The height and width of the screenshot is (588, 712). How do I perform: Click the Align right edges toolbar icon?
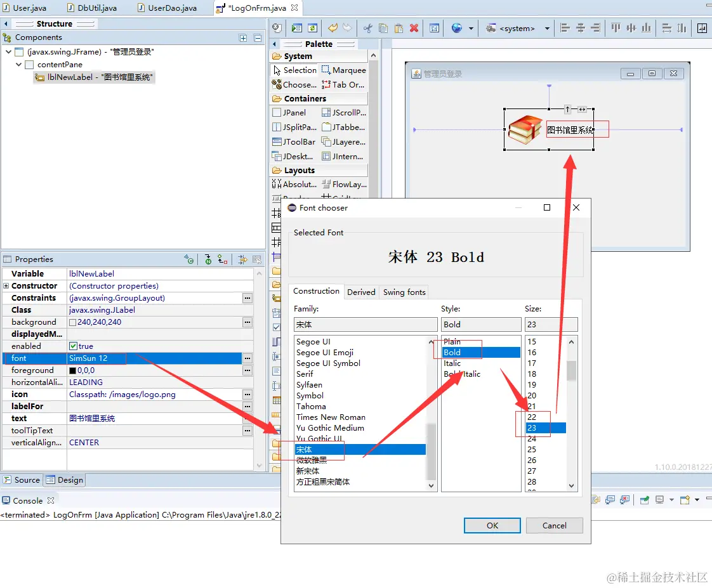click(596, 28)
